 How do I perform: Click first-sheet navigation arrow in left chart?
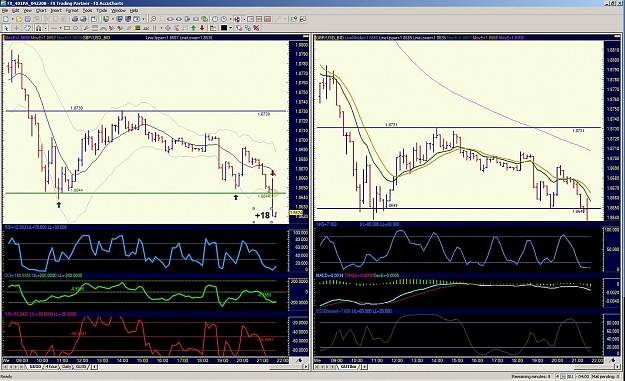point(5,367)
